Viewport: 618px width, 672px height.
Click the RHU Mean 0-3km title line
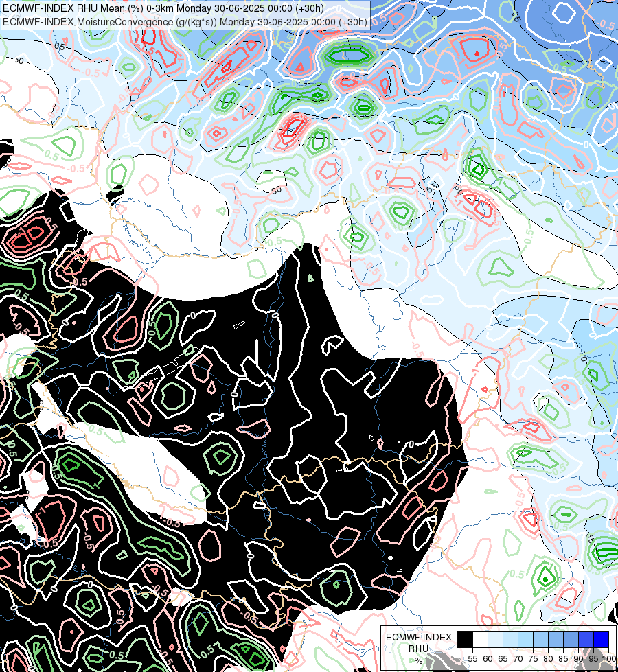[x=163, y=8]
